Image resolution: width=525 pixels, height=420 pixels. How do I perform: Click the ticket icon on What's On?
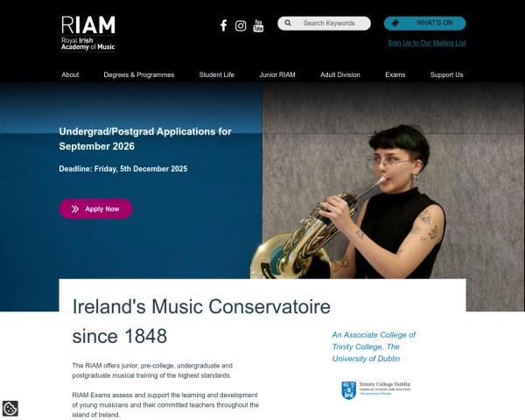(x=395, y=23)
